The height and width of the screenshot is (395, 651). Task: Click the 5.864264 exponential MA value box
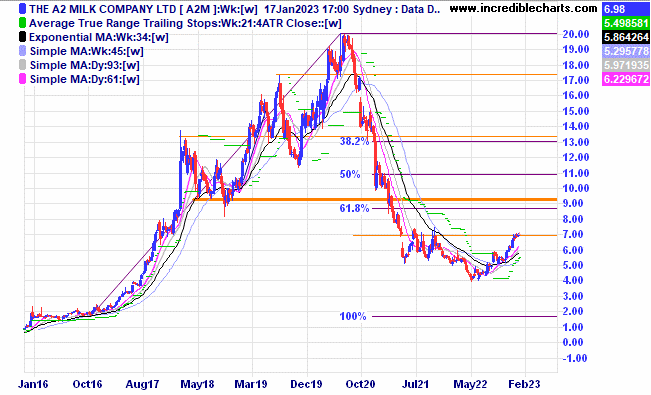point(626,37)
